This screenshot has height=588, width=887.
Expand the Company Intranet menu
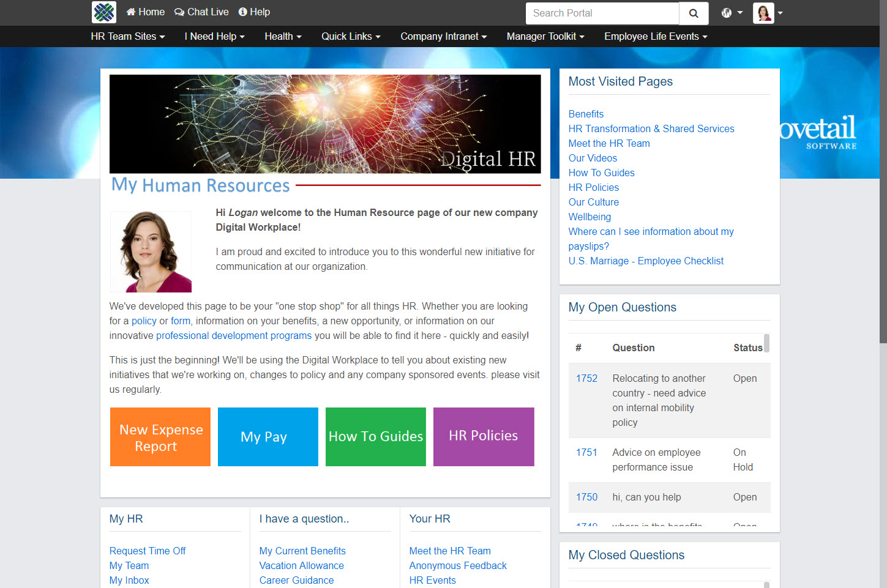pos(444,37)
